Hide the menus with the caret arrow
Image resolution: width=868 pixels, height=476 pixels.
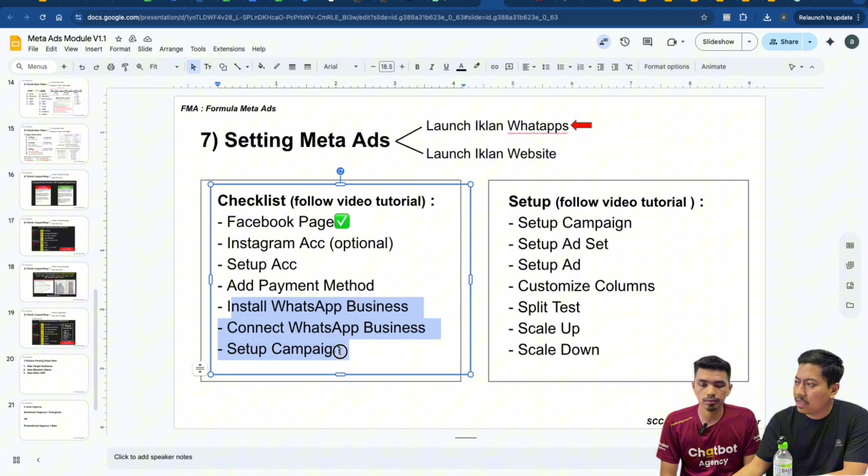(812, 67)
